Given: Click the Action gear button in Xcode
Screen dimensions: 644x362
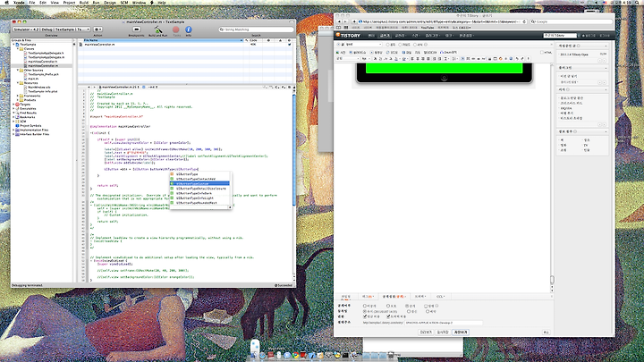Looking at the screenshot, I should [98, 29].
